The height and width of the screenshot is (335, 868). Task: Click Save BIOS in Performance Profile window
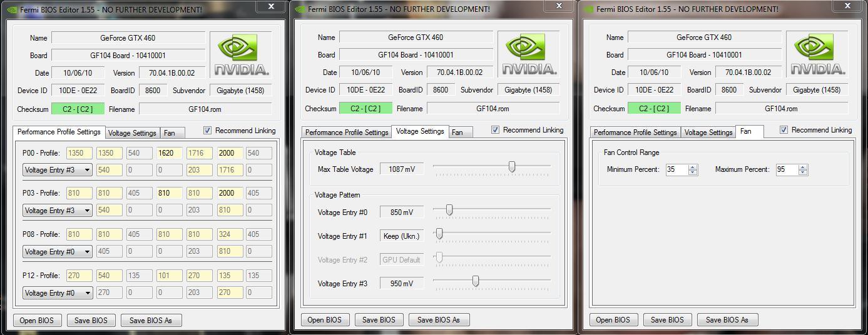[91, 321]
